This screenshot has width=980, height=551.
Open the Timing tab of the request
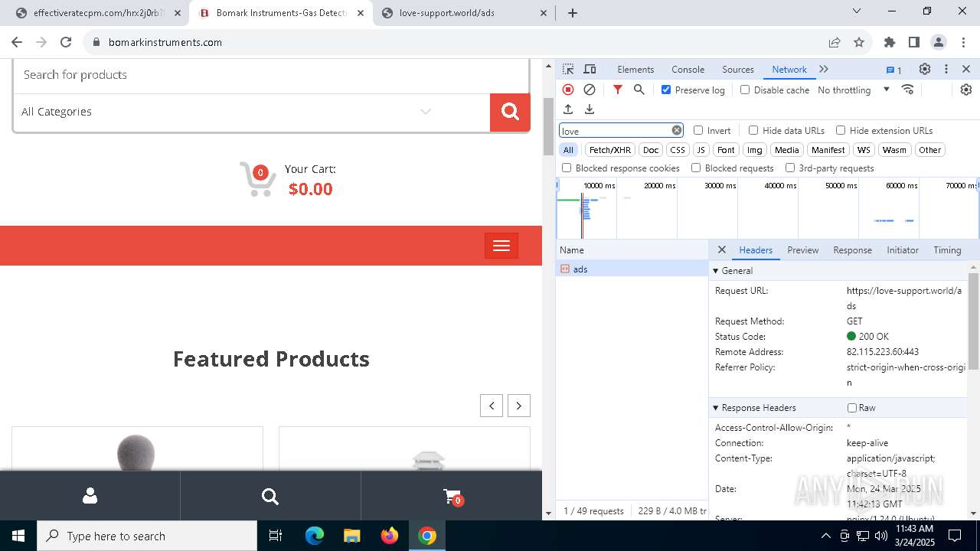click(x=947, y=250)
